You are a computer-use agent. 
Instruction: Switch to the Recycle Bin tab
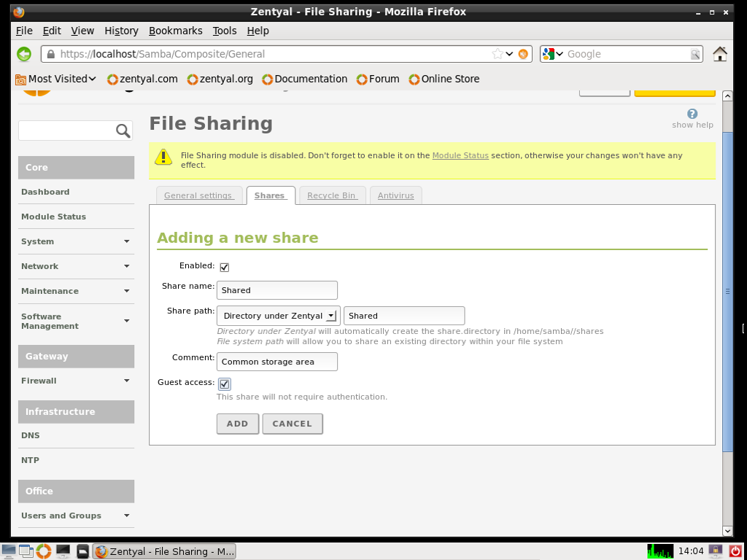[x=333, y=195]
